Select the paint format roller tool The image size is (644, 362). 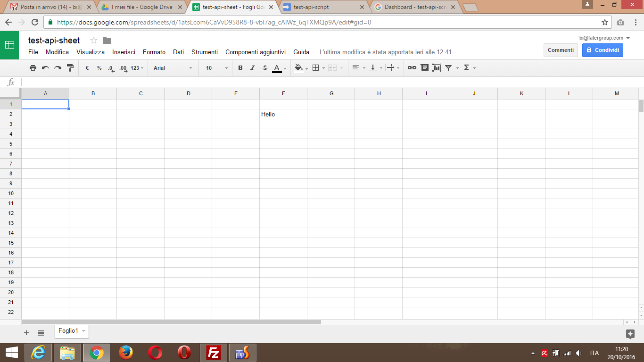click(x=70, y=68)
